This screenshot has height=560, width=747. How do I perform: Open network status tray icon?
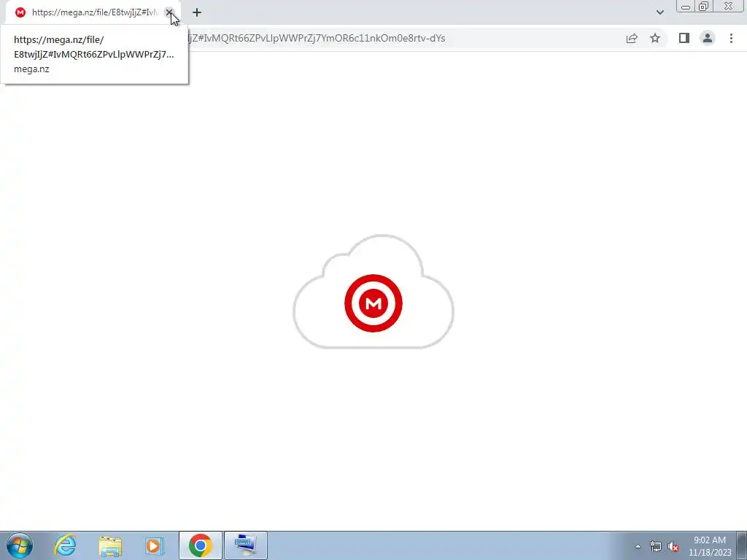[656, 546]
